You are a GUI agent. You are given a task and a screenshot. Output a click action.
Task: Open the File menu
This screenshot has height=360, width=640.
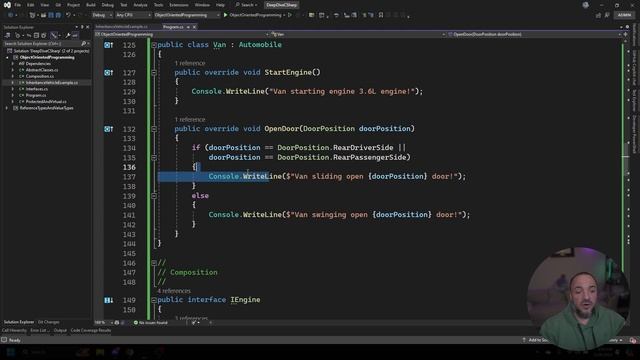point(18,5)
